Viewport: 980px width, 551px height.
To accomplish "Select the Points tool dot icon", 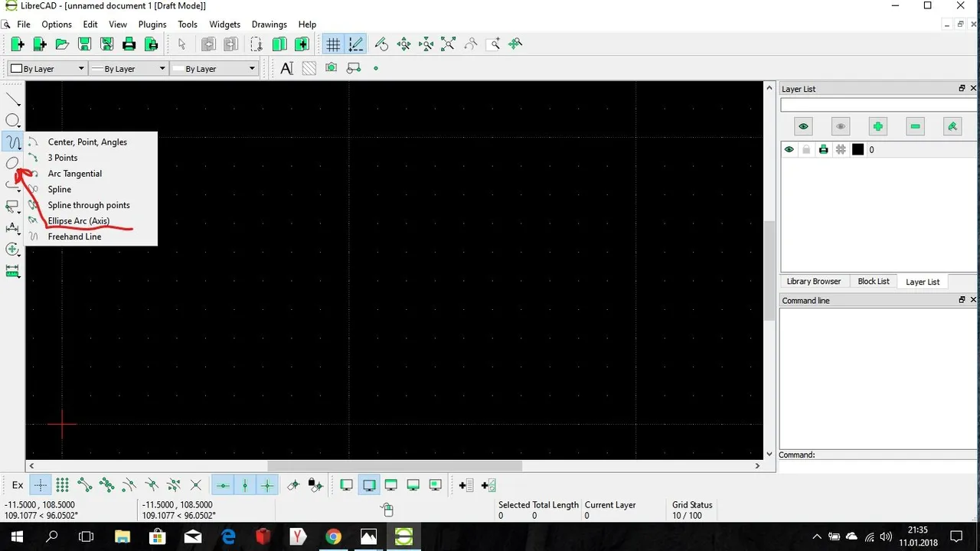I will click(375, 68).
